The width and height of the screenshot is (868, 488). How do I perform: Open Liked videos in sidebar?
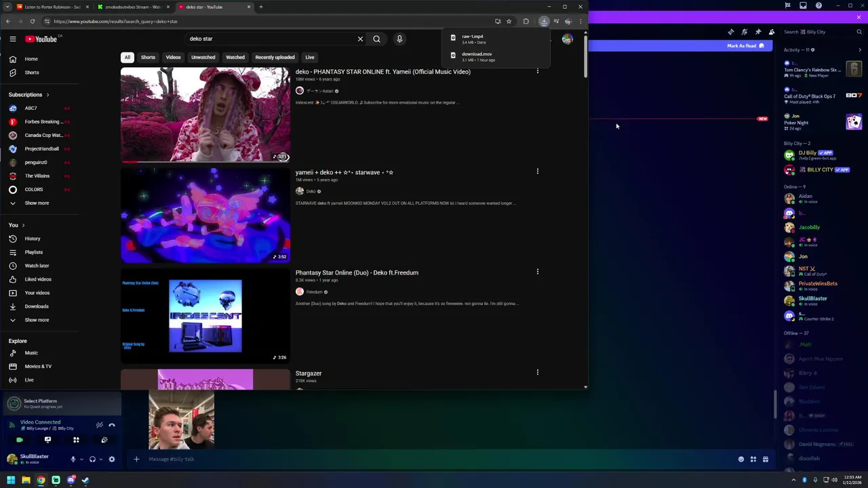pyautogui.click(x=37, y=279)
